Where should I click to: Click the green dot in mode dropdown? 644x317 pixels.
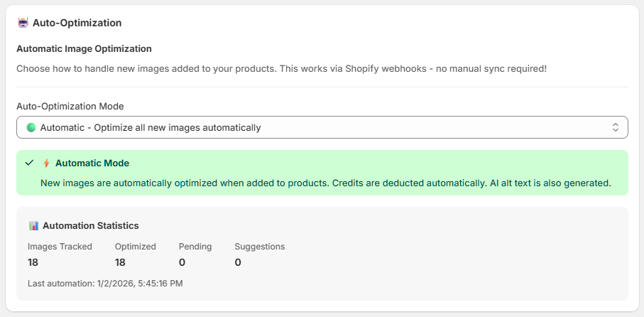[x=31, y=127]
